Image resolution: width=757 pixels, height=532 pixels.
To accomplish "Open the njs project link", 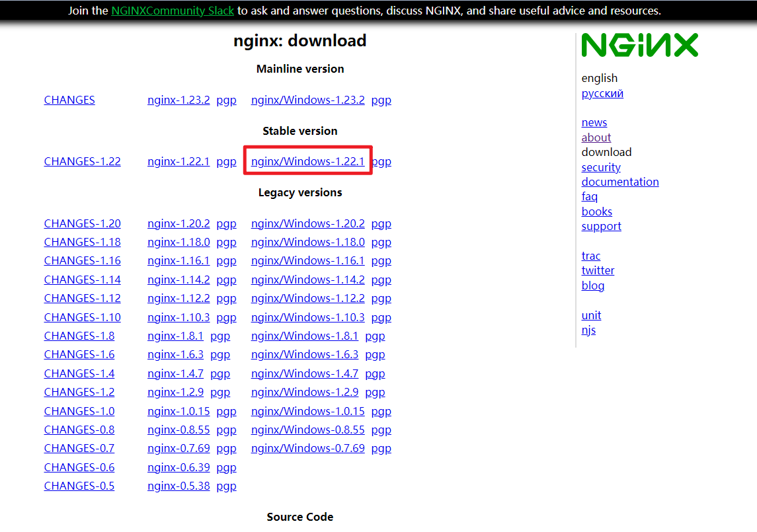I will tap(588, 330).
